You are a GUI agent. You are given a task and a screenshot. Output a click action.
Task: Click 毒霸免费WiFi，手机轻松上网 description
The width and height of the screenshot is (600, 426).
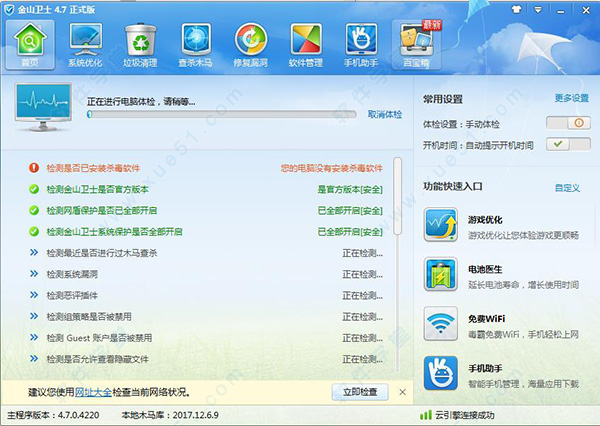tap(523, 335)
